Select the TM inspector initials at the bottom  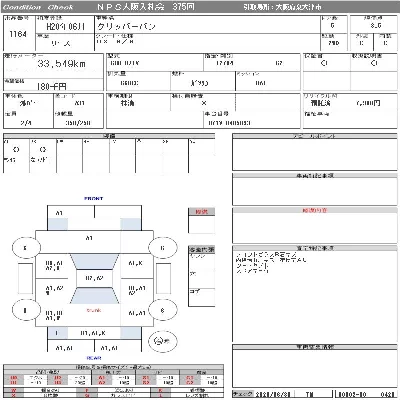[310, 394]
